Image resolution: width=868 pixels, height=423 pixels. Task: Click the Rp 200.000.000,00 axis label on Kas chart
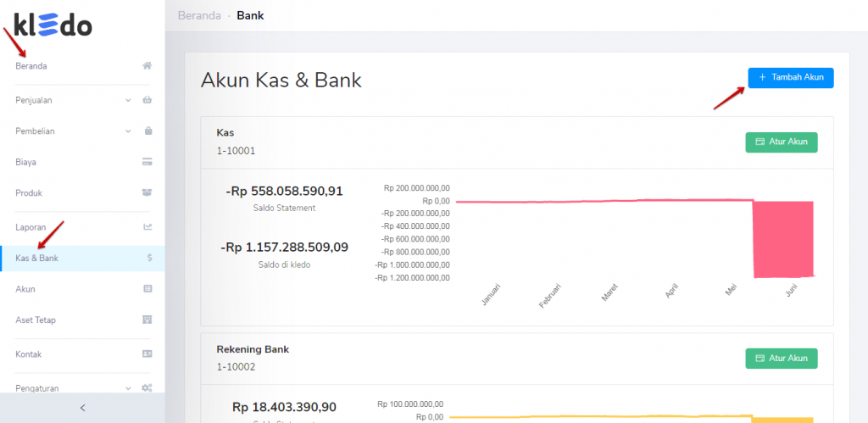click(417, 188)
